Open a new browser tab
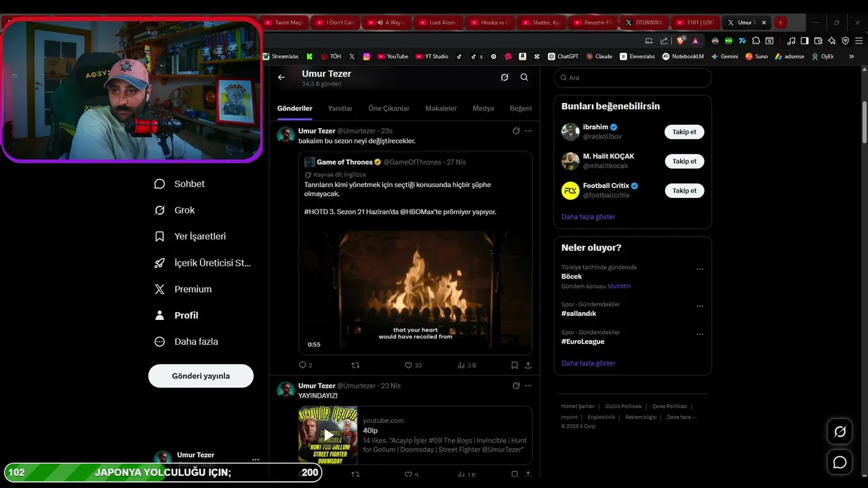868x488 pixels. (x=781, y=22)
